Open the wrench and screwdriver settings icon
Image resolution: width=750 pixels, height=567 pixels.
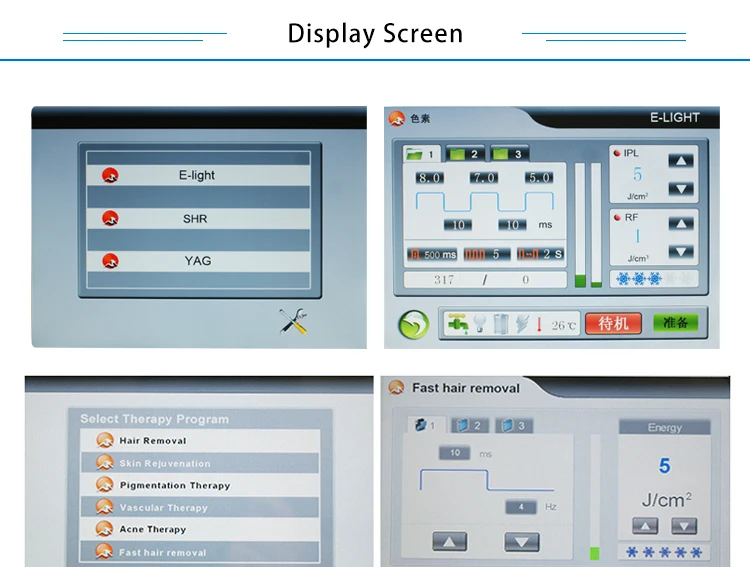tap(293, 321)
